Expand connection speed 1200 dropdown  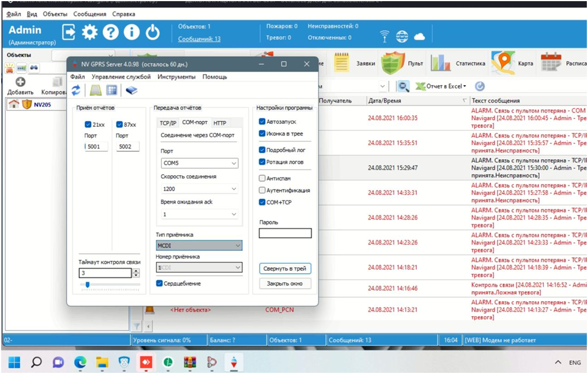(199, 189)
